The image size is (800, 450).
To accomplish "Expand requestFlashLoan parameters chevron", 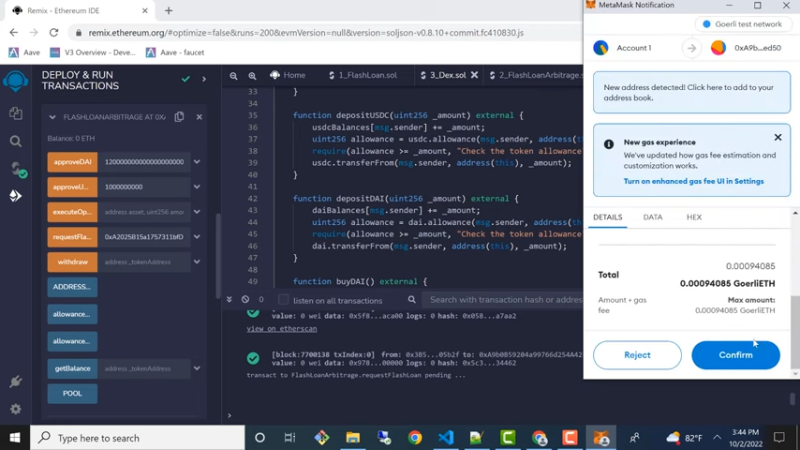I will coord(197,237).
